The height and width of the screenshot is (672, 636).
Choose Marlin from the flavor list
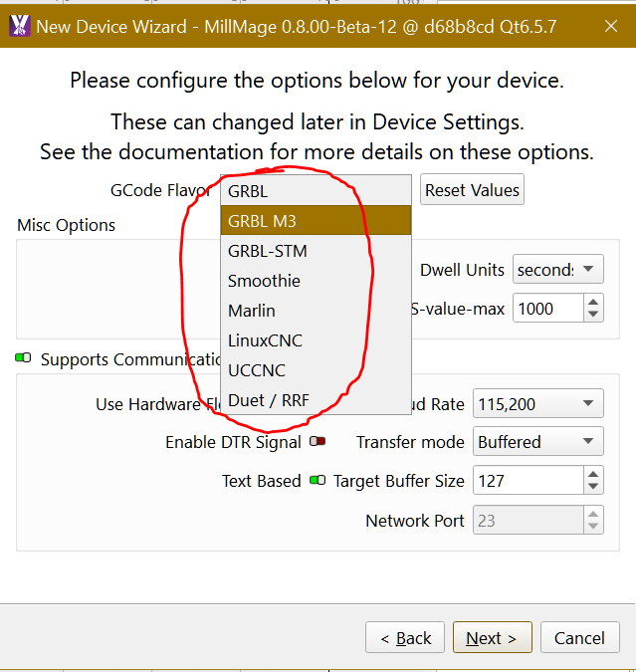coord(316,311)
